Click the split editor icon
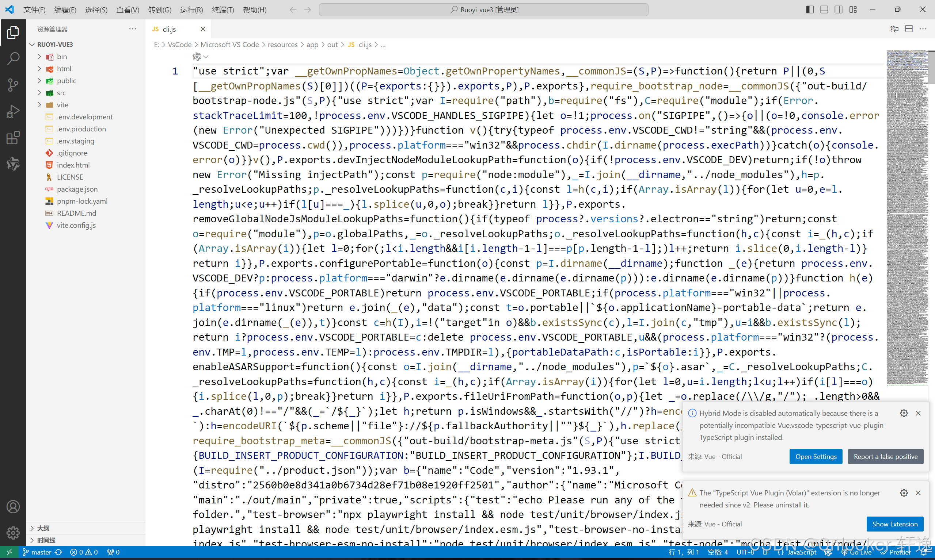The width and height of the screenshot is (935, 560). (909, 29)
